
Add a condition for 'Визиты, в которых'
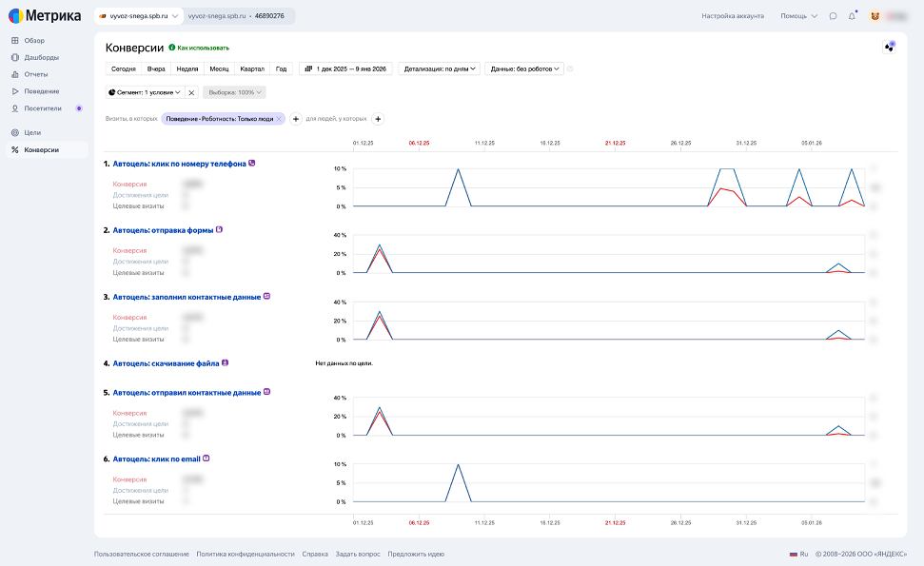click(x=296, y=119)
